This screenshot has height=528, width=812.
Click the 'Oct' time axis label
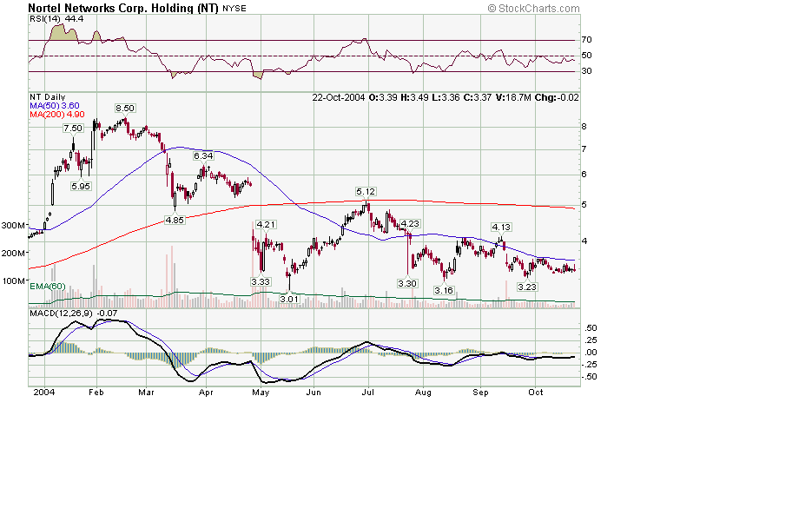[x=536, y=393]
